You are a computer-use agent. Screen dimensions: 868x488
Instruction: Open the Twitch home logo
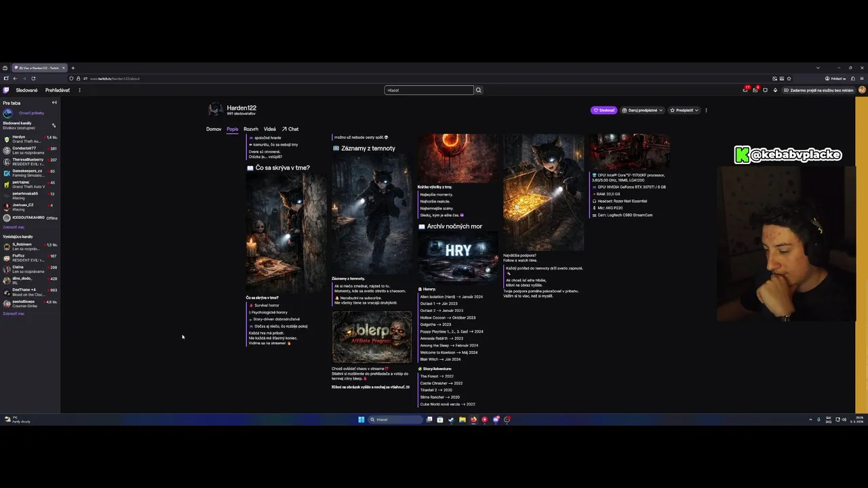(6, 90)
